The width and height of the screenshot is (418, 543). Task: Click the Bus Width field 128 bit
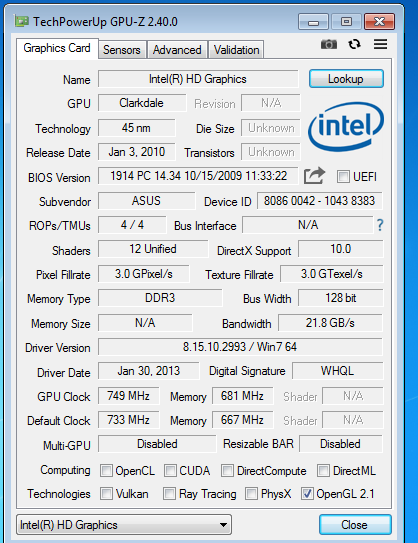click(x=341, y=298)
